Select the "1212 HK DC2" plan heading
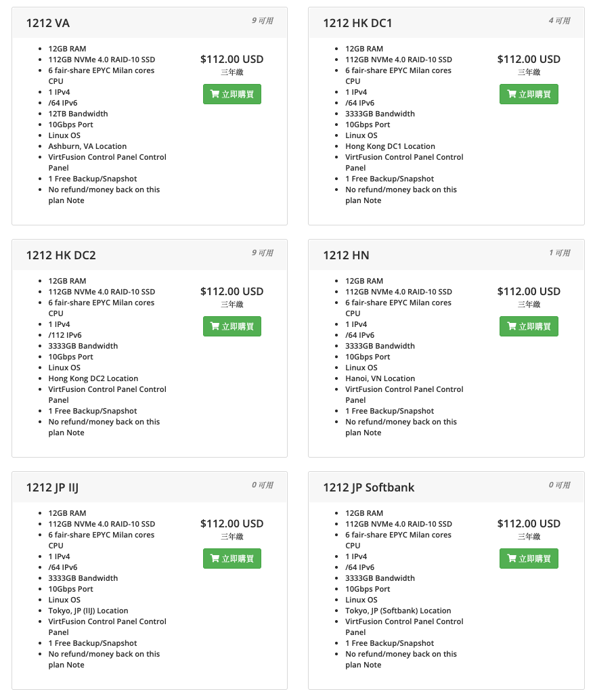The width and height of the screenshot is (595, 700). [61, 255]
